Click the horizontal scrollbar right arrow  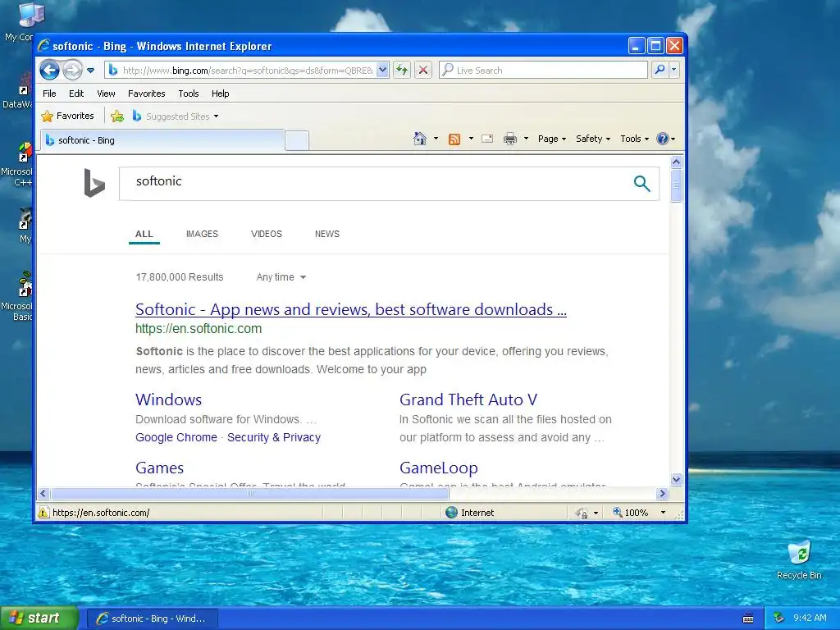click(x=662, y=493)
